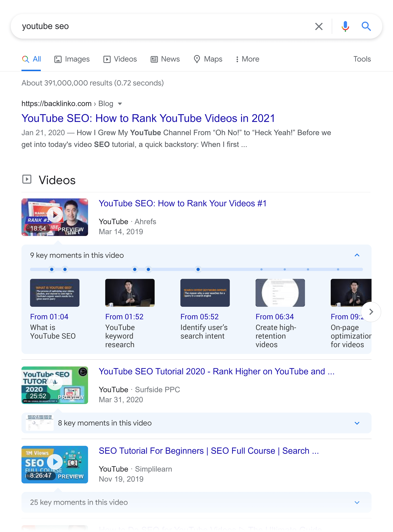Open 'YouTube SEO: How to Rank Your Videos #1'
Screen dimensions: 393x532
point(183,203)
